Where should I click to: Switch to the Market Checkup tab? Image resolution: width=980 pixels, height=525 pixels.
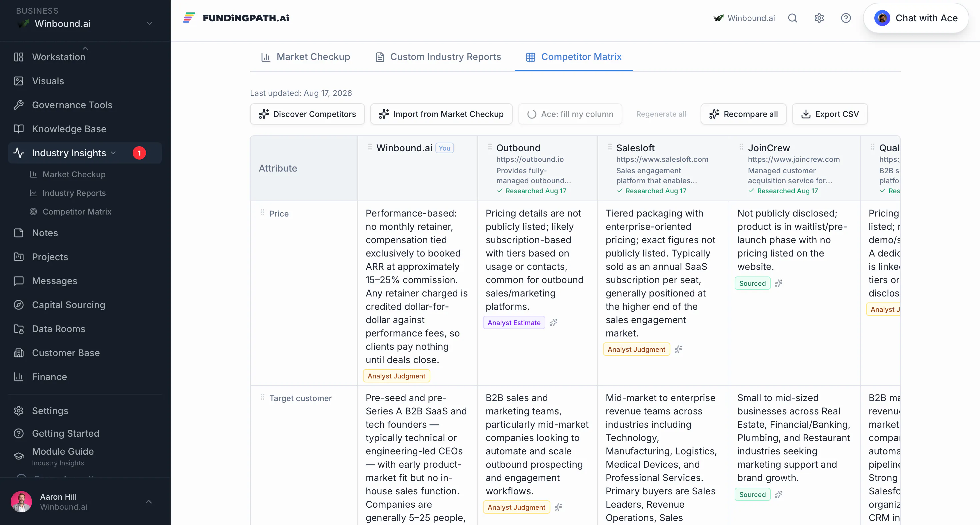coord(305,57)
